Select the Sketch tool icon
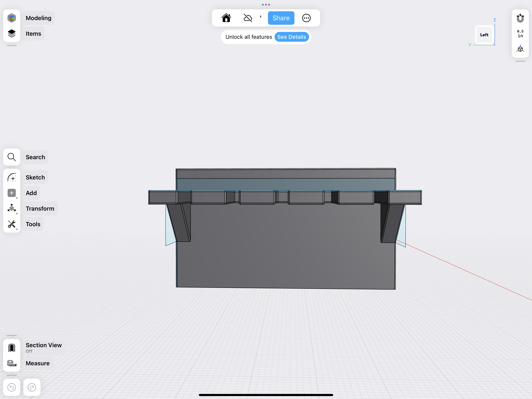The height and width of the screenshot is (399, 532). point(11,177)
